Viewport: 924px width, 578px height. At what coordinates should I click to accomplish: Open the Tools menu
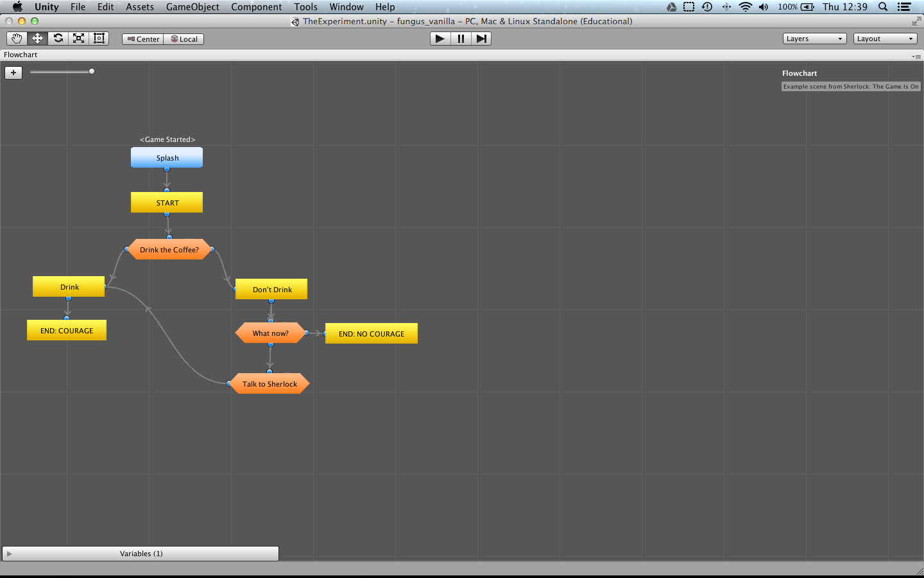[x=306, y=7]
